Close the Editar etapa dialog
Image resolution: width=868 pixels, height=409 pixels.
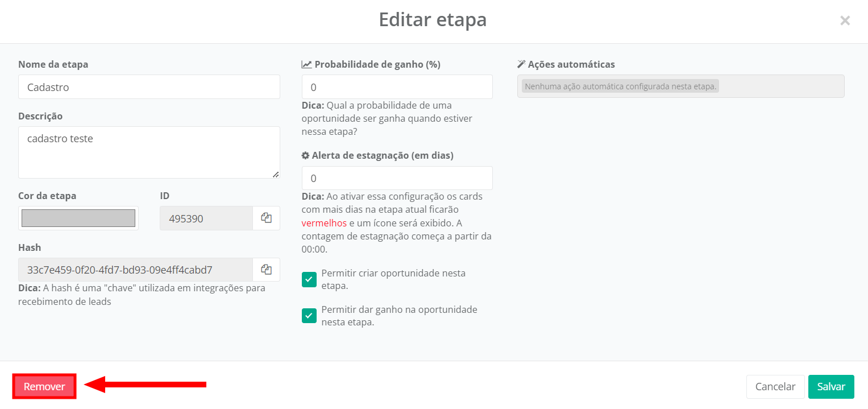pyautogui.click(x=845, y=21)
